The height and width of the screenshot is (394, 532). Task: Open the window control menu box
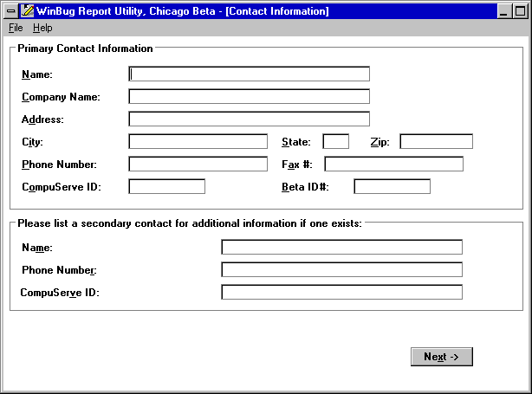(11, 11)
